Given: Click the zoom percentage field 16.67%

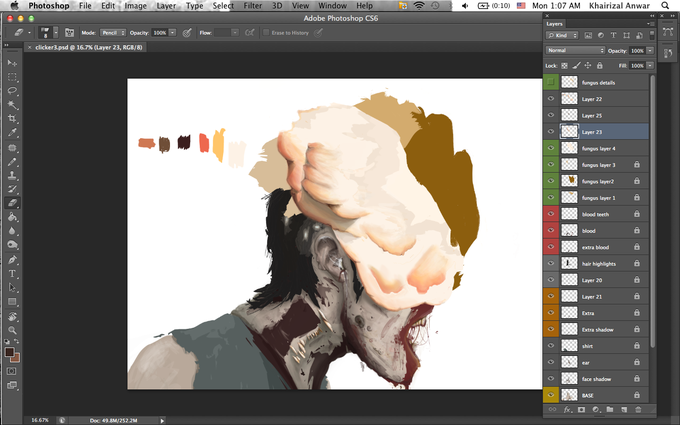Looking at the screenshot, I should pos(40,420).
